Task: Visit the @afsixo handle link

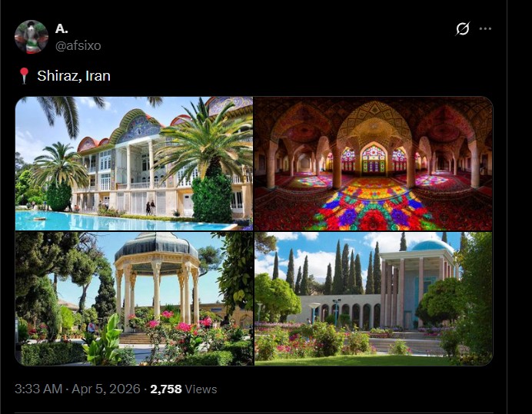Action: coord(78,45)
